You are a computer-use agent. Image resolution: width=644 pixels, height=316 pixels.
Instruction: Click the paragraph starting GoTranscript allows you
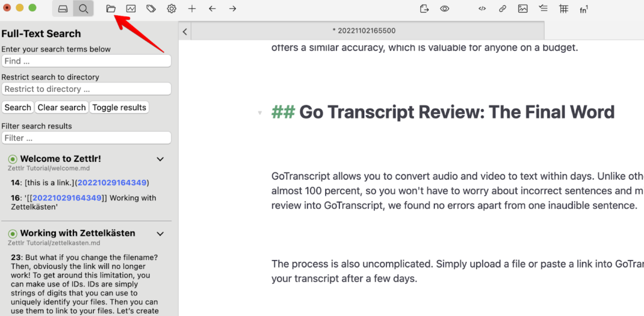(x=458, y=191)
